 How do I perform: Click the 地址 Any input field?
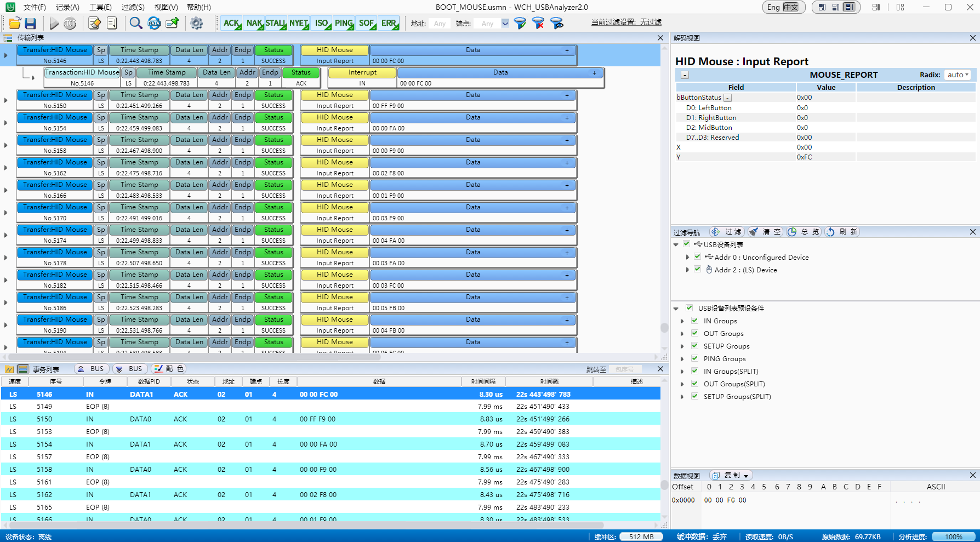(x=440, y=24)
